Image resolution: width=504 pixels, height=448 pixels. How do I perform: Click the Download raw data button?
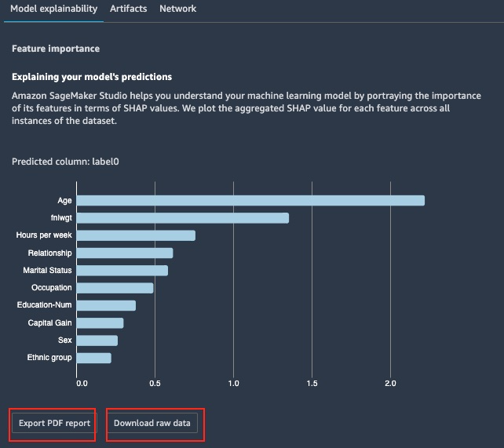click(152, 423)
